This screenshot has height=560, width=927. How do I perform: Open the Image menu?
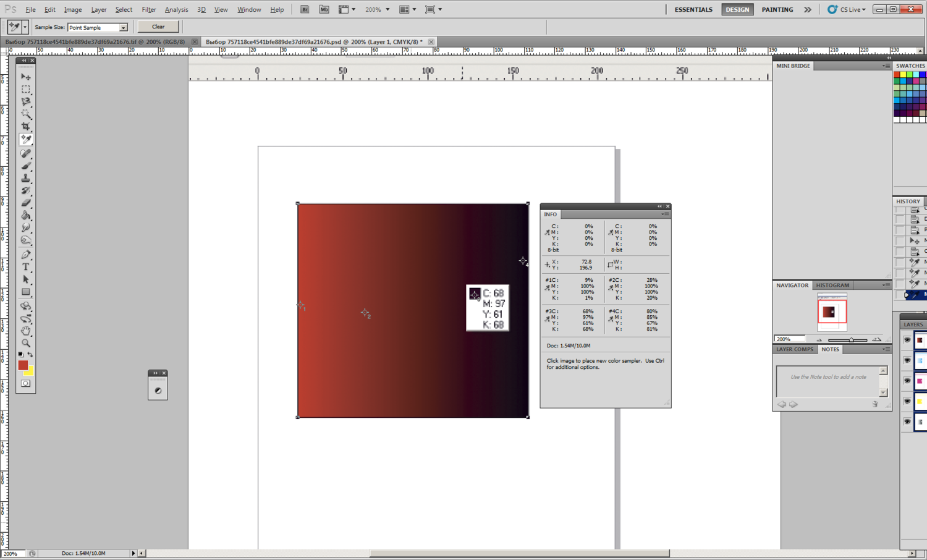click(x=73, y=10)
